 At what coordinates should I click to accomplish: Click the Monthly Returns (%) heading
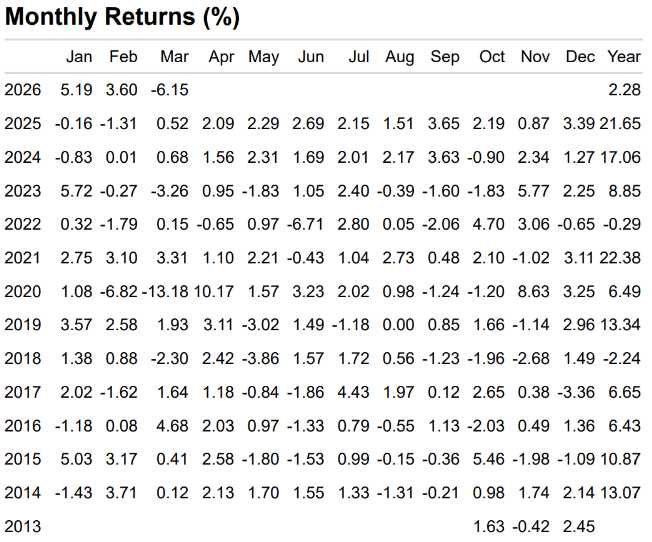[122, 17]
